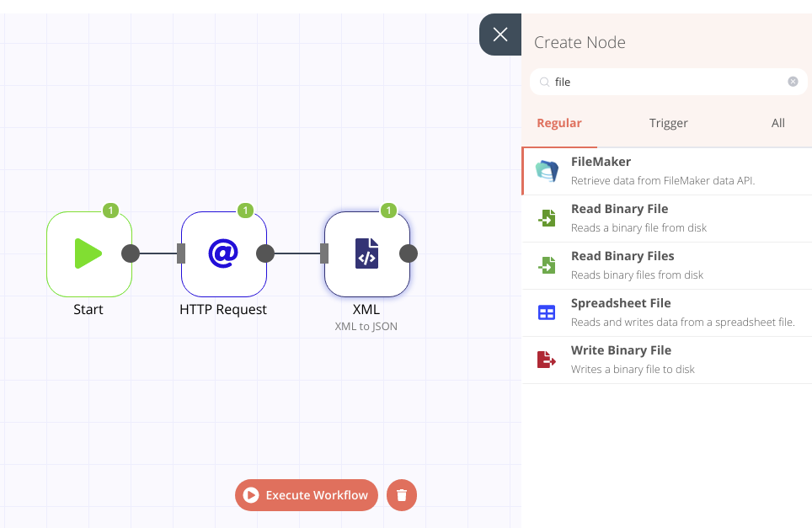Select the XML to JSON node
The height and width of the screenshot is (528, 812).
[x=366, y=253]
